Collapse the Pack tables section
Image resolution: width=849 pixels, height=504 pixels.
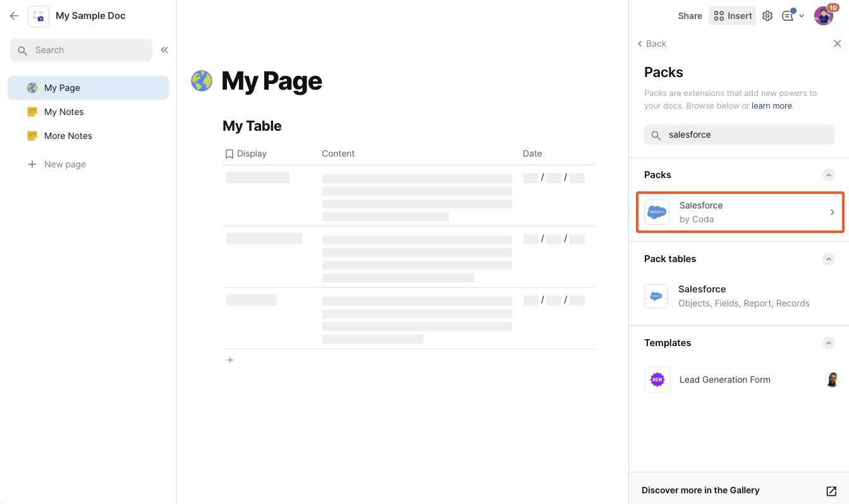829,259
